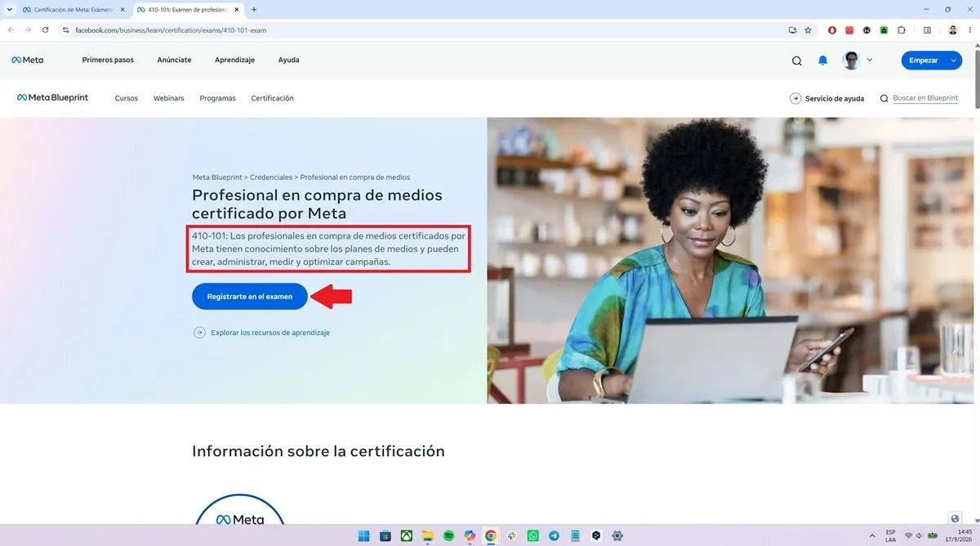
Task: Open Xbox app from taskbar
Action: coord(406,536)
